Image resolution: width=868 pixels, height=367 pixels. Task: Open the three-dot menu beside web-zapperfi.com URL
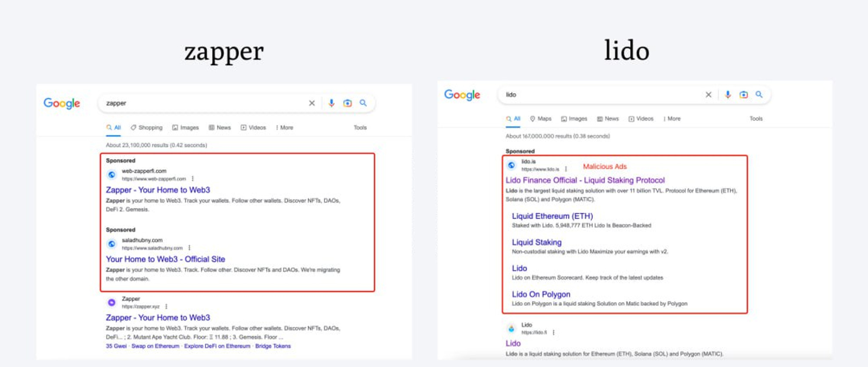pyautogui.click(x=193, y=179)
